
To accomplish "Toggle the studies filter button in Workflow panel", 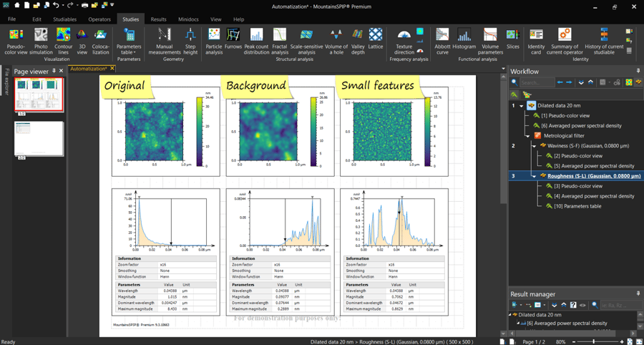I will tap(514, 95).
